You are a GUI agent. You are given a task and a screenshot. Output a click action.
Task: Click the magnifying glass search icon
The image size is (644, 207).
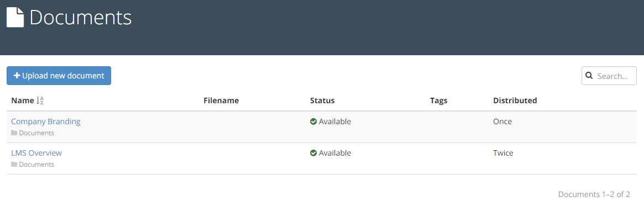click(589, 76)
